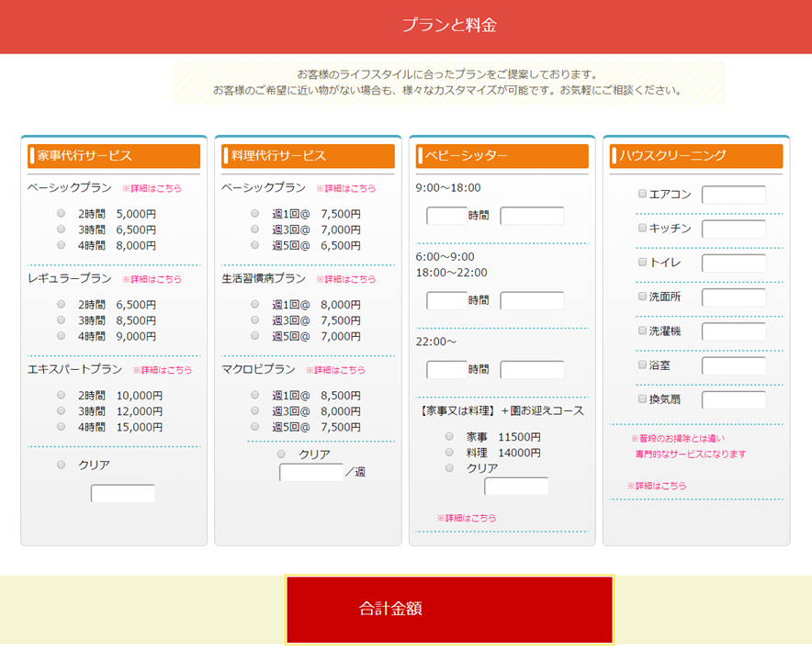Click the トイレ price input field
The height and width of the screenshot is (650, 812).
[x=734, y=263]
